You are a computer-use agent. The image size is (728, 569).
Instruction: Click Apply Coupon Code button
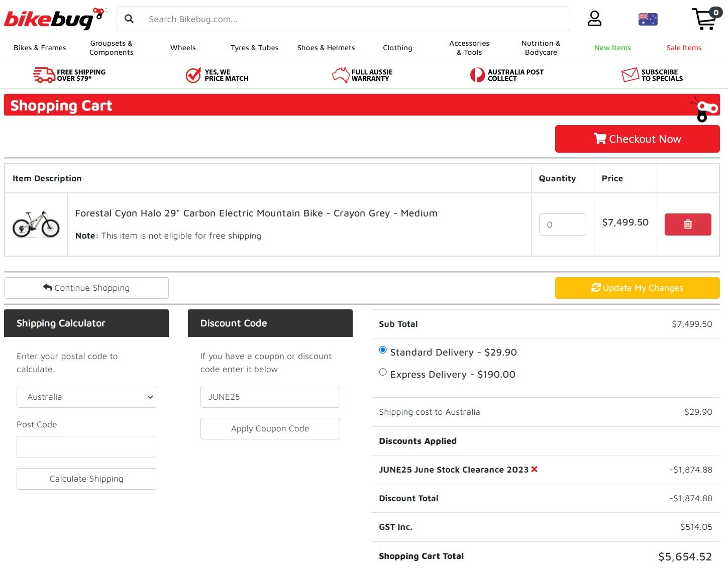(270, 428)
